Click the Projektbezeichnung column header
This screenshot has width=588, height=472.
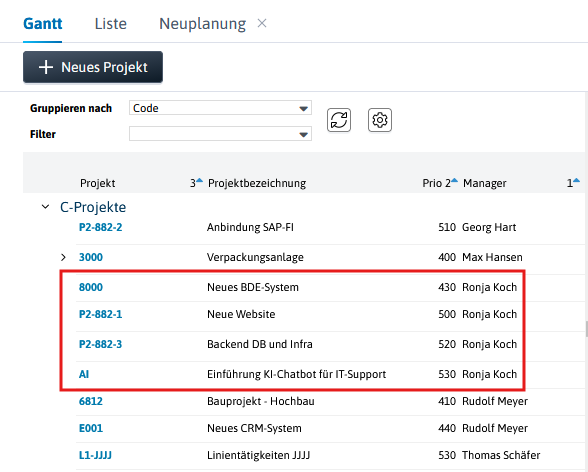tap(257, 183)
